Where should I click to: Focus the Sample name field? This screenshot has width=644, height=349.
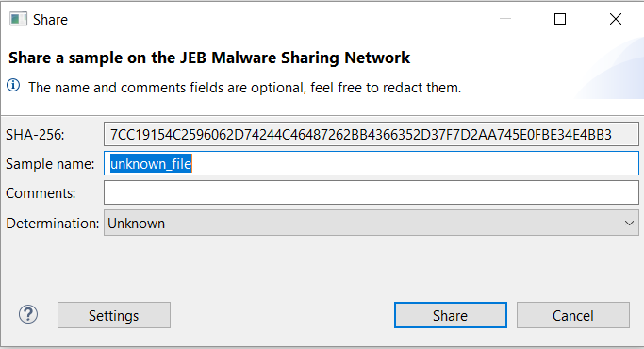point(372,163)
